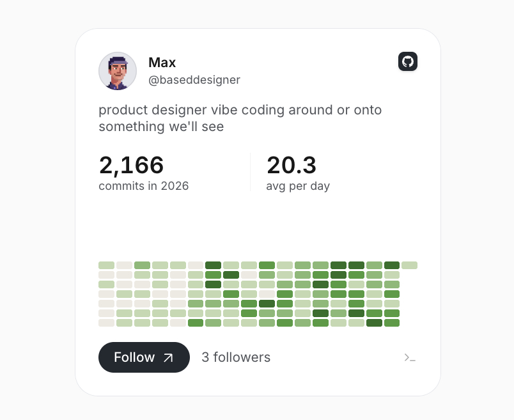Select the last cell in graph's bottom row

391,323
